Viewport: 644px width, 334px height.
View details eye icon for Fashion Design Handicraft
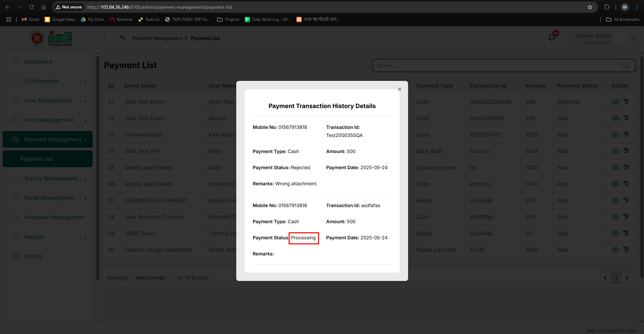(x=615, y=250)
